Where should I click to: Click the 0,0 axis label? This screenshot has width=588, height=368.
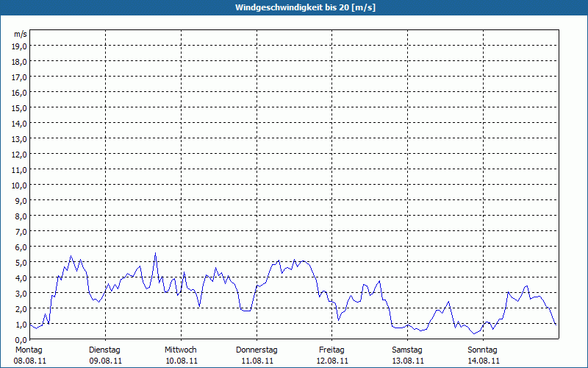click(x=21, y=340)
